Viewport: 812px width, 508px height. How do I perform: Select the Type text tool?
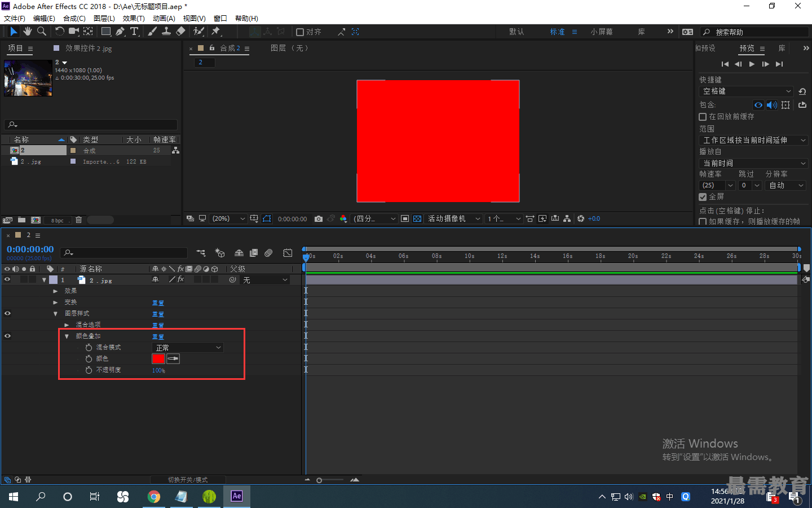click(134, 32)
